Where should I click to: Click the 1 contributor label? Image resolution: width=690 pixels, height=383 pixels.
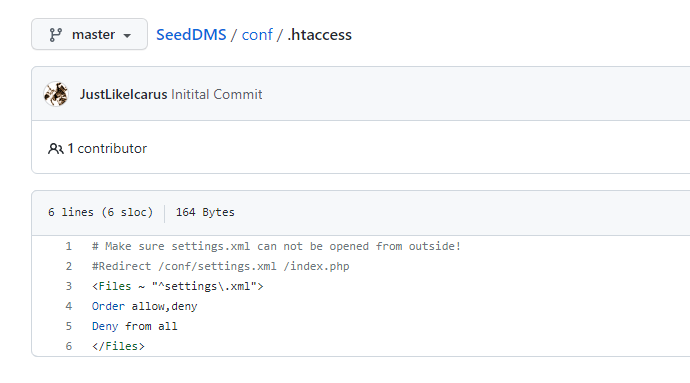107,149
